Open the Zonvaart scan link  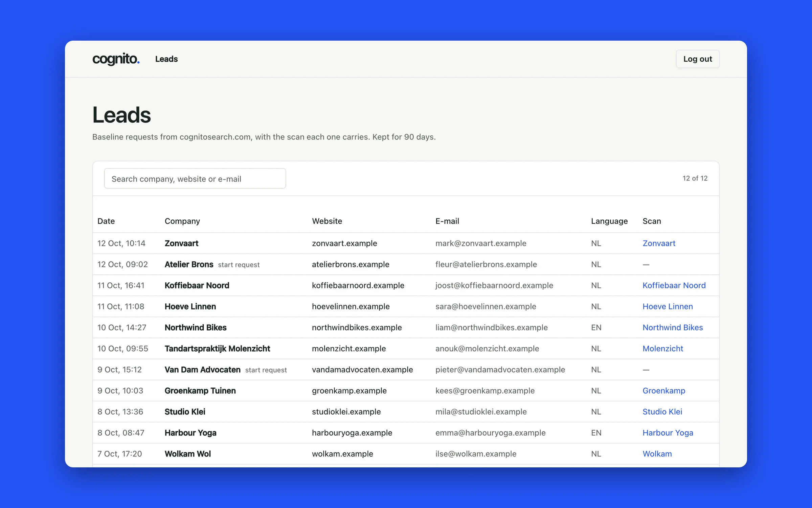coord(659,243)
